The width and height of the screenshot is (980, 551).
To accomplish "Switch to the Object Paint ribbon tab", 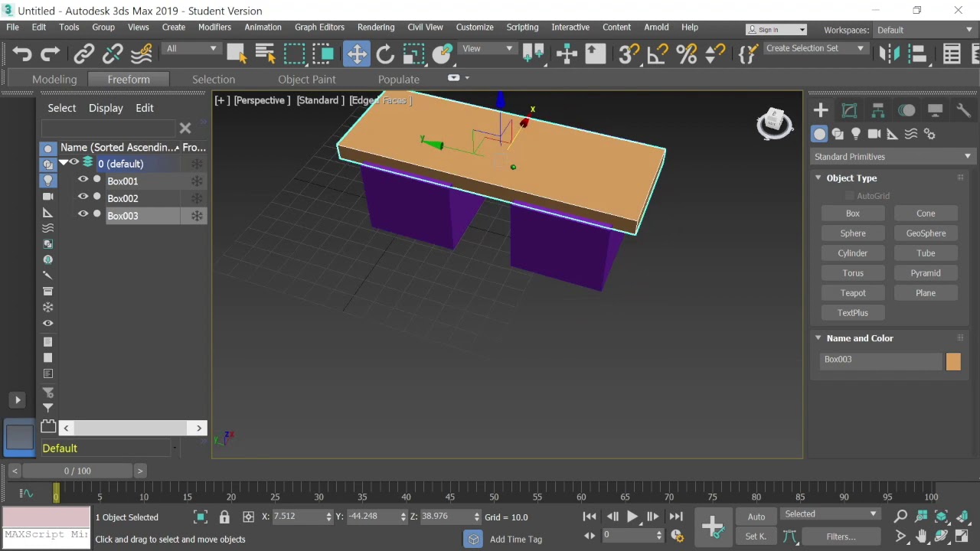I will (307, 79).
